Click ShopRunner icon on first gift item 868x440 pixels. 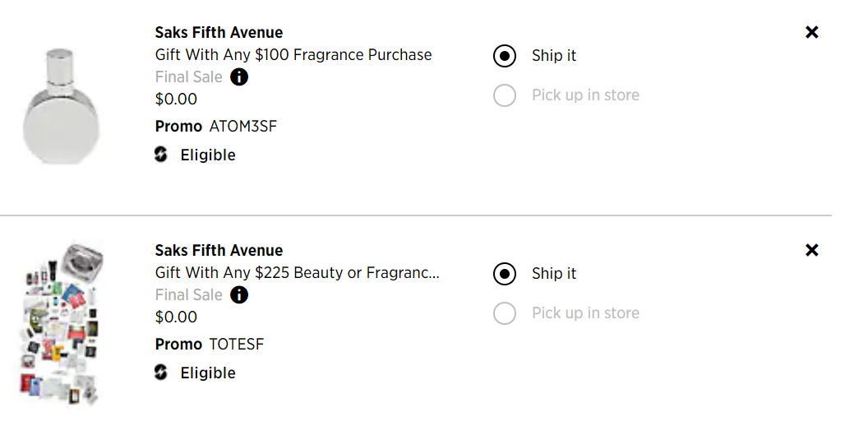tap(161, 155)
